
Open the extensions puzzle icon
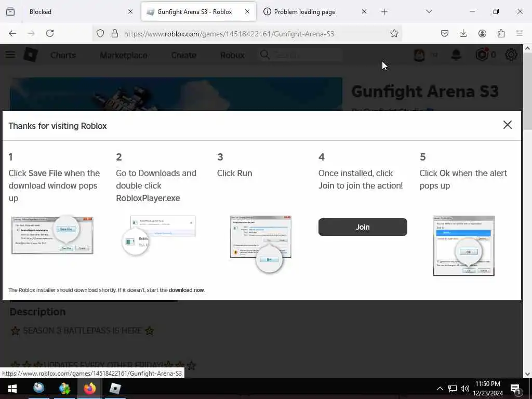pos(501,33)
